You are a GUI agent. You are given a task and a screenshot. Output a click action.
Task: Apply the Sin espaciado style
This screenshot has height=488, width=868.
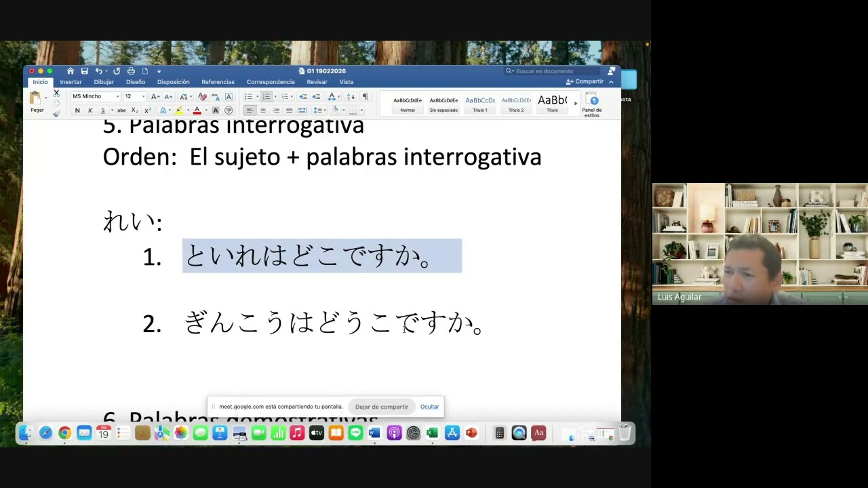tap(443, 104)
